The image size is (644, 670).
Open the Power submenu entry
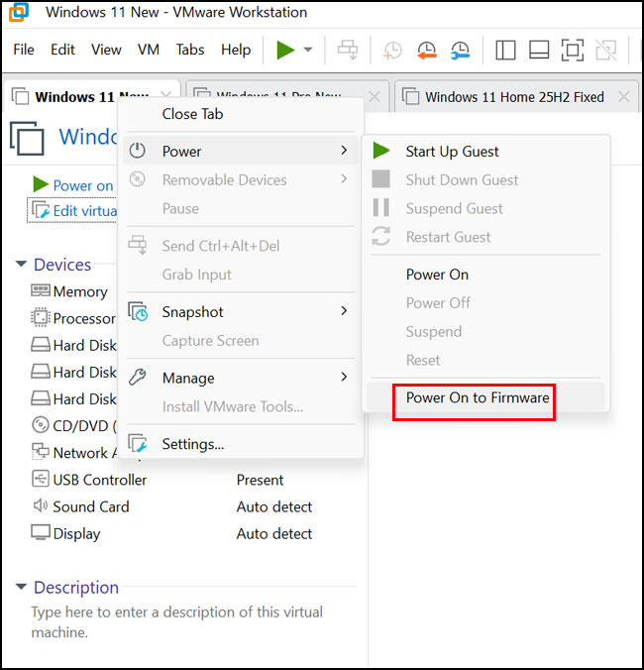point(241,151)
